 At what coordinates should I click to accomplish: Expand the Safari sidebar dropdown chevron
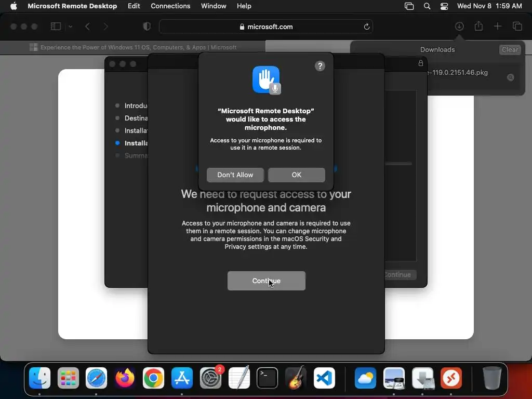[70, 26]
